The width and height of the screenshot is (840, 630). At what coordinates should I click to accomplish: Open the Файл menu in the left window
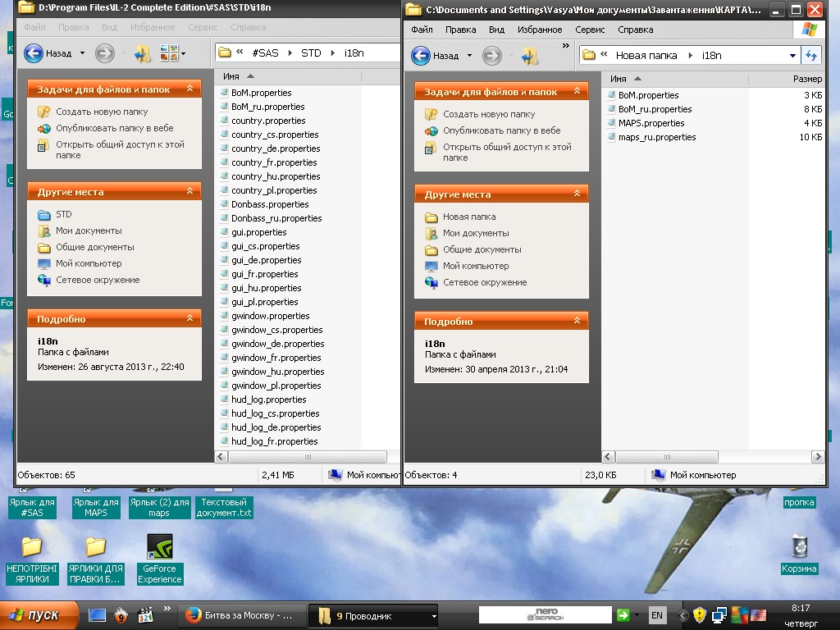click(34, 27)
